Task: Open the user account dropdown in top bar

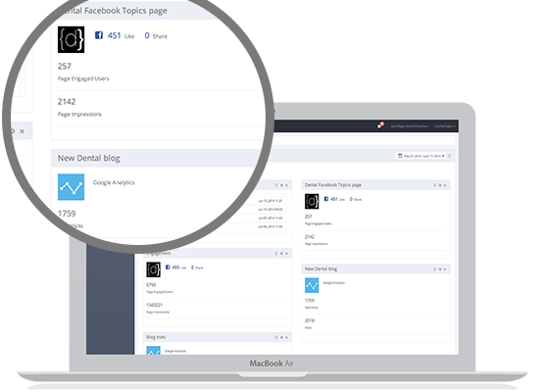Action: 445,126
